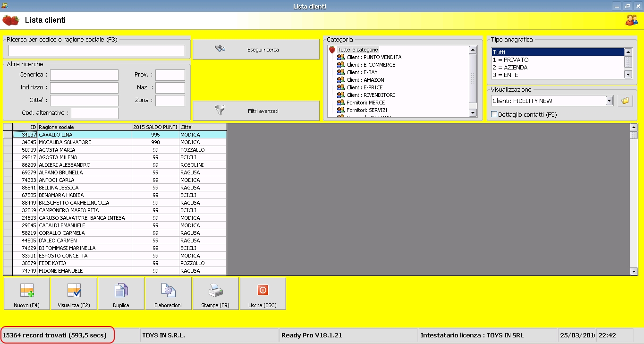
Task: Select 2 = AZIENDA in Tipo anagrafica
Action: [x=558, y=68]
